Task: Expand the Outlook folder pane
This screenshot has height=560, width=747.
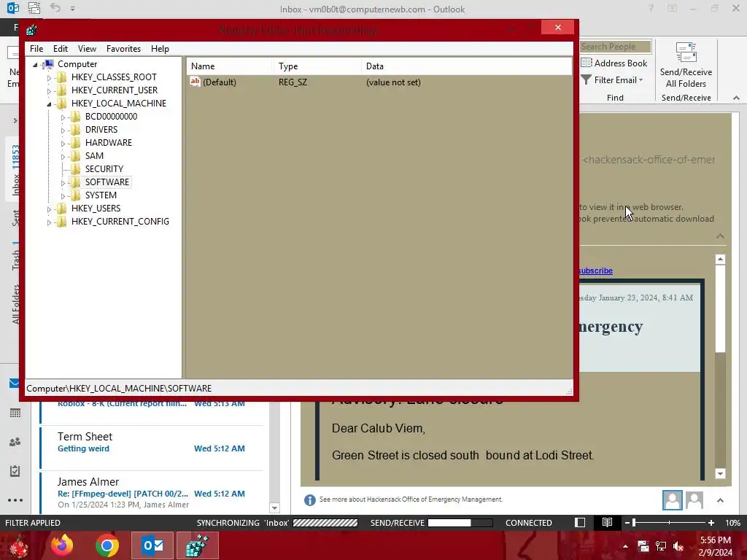Action: coord(15,120)
